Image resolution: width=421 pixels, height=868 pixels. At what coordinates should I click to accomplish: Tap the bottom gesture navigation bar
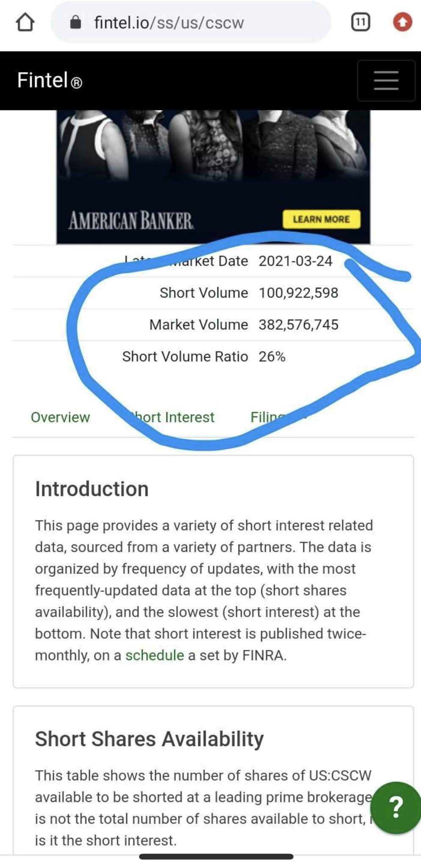[216, 857]
